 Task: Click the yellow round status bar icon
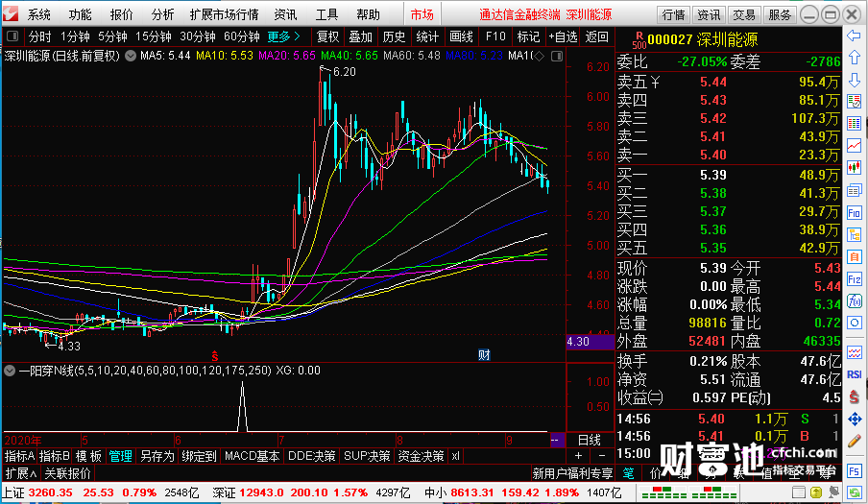pos(816,492)
